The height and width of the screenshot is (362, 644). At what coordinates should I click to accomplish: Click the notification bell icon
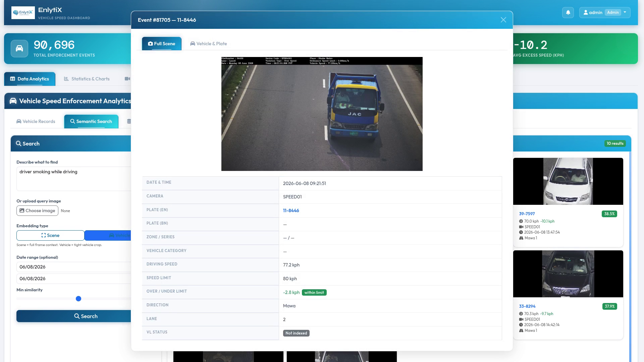point(568,12)
